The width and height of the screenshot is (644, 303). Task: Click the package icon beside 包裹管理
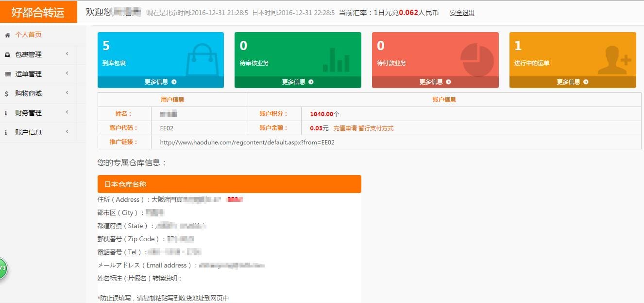point(7,54)
